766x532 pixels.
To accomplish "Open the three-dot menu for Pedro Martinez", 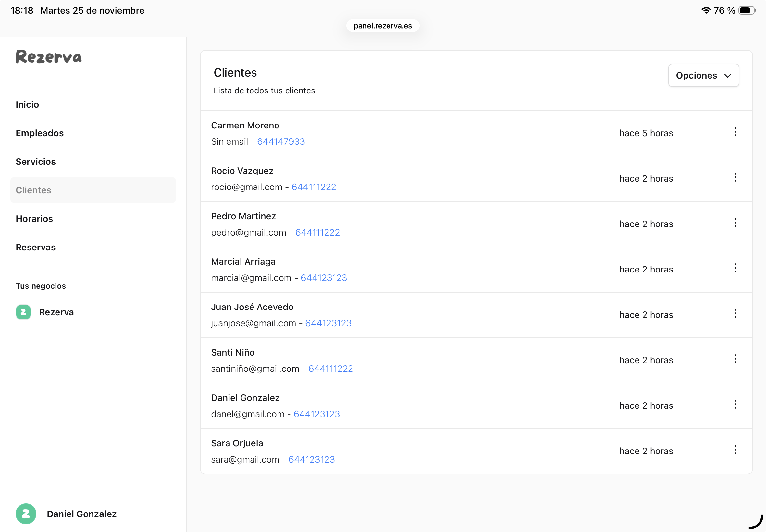I will click(x=735, y=223).
